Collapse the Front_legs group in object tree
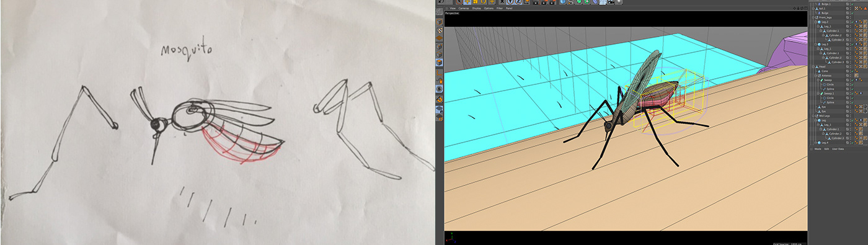This screenshot has height=245, width=868. [813, 17]
